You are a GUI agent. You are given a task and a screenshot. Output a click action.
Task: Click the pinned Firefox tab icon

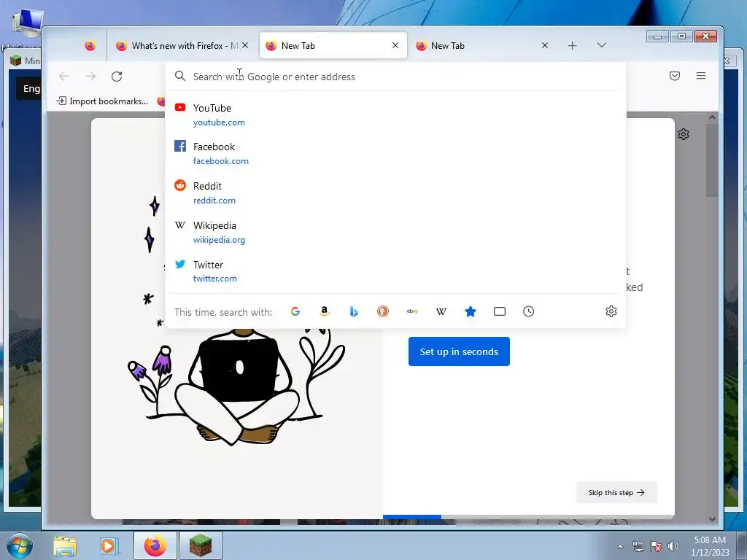tap(90, 46)
